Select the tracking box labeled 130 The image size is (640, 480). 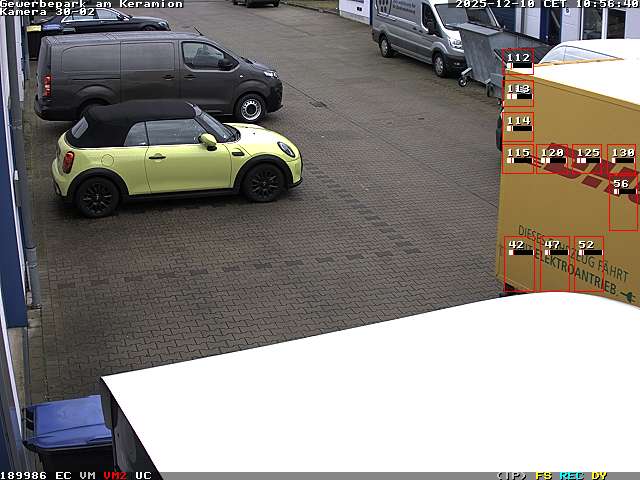(622, 159)
